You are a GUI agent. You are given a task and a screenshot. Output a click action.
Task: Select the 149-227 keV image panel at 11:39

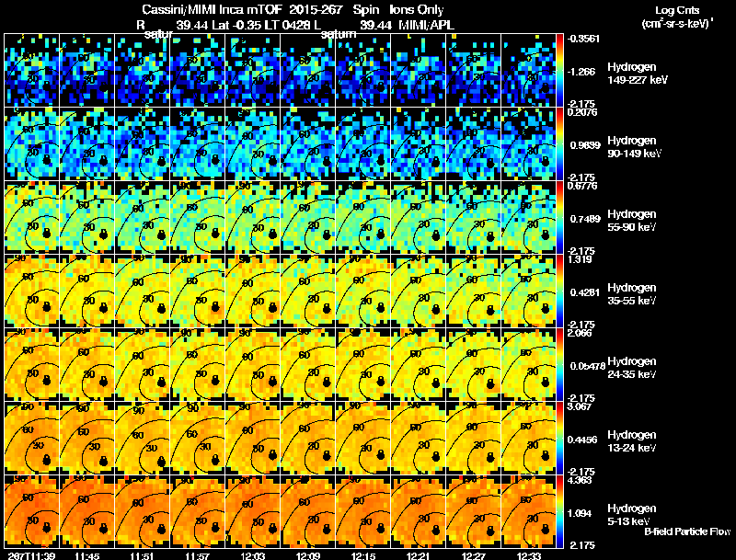click(x=32, y=71)
